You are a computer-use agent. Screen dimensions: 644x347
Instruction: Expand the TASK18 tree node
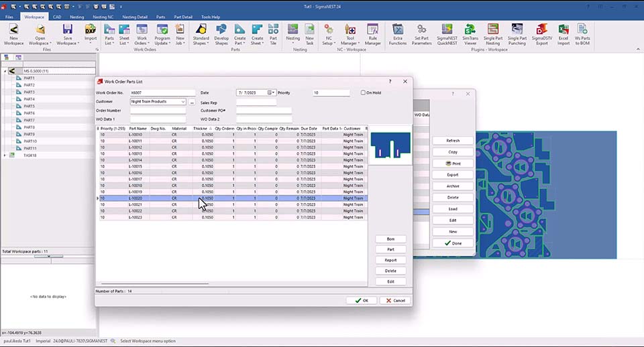[5, 155]
